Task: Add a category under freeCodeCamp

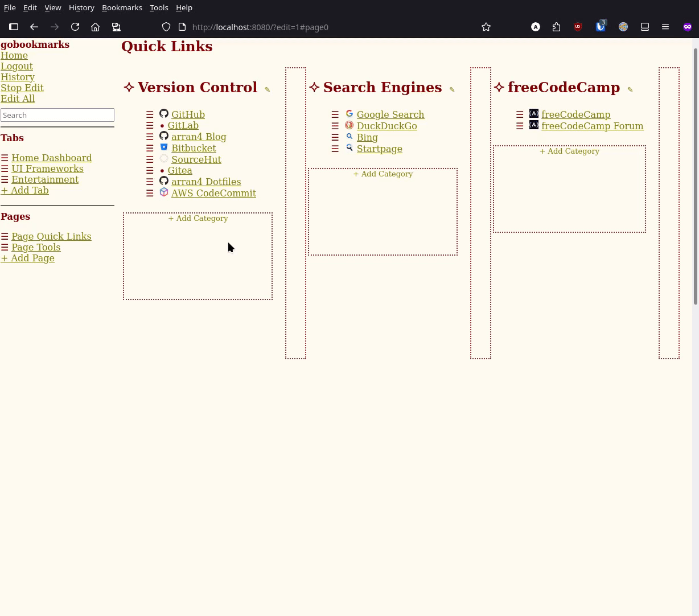Action: (x=569, y=151)
